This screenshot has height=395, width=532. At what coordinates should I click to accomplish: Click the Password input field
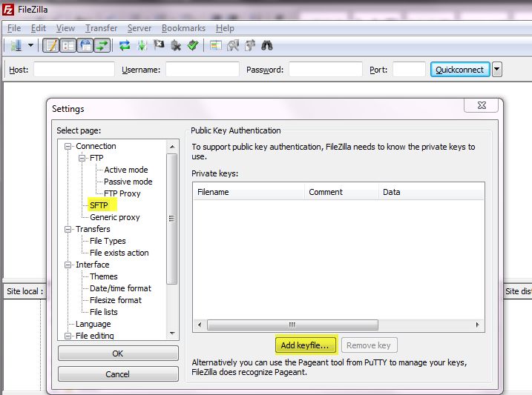click(x=326, y=70)
